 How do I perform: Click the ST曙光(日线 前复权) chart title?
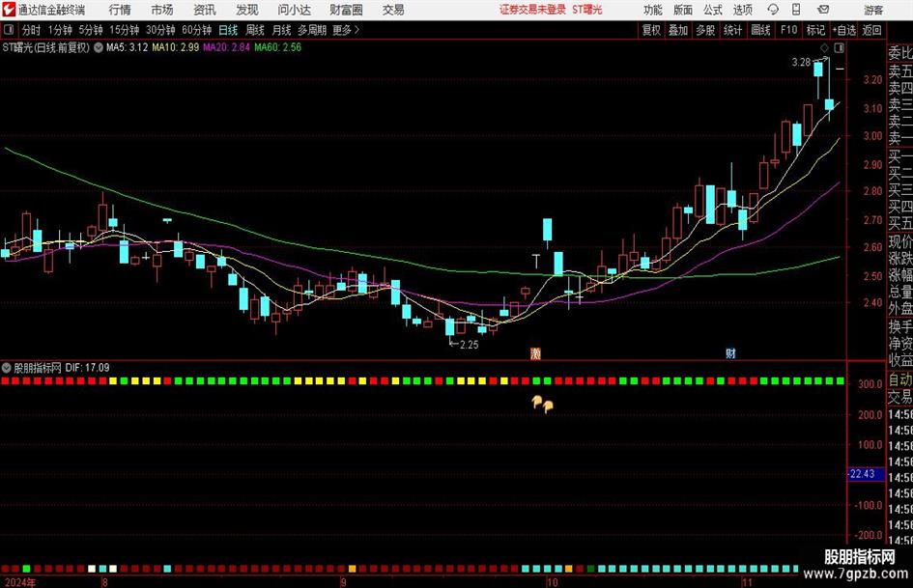[46, 47]
